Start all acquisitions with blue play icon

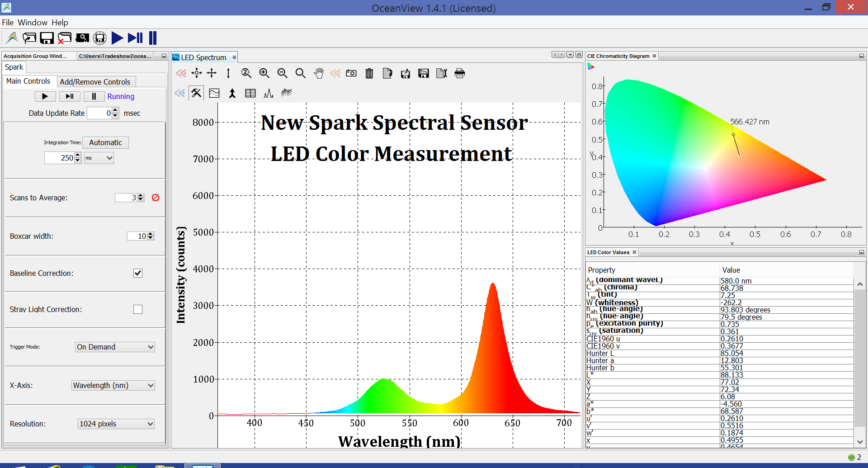tap(117, 38)
